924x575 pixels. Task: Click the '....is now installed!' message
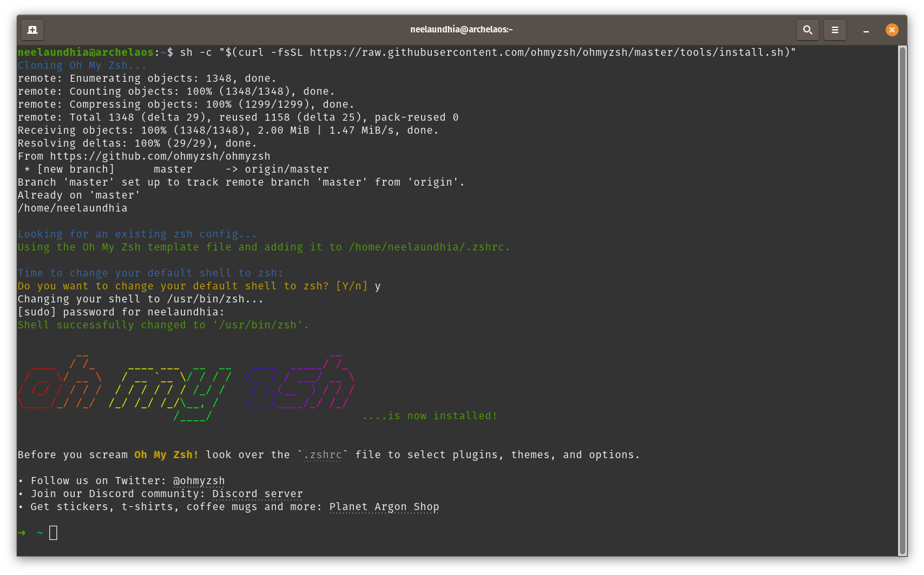[429, 416]
